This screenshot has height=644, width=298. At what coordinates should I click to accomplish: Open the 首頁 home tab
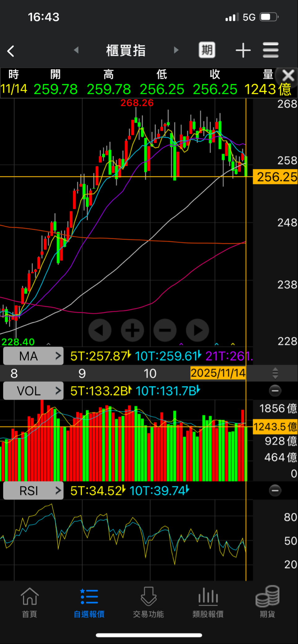click(x=30, y=603)
